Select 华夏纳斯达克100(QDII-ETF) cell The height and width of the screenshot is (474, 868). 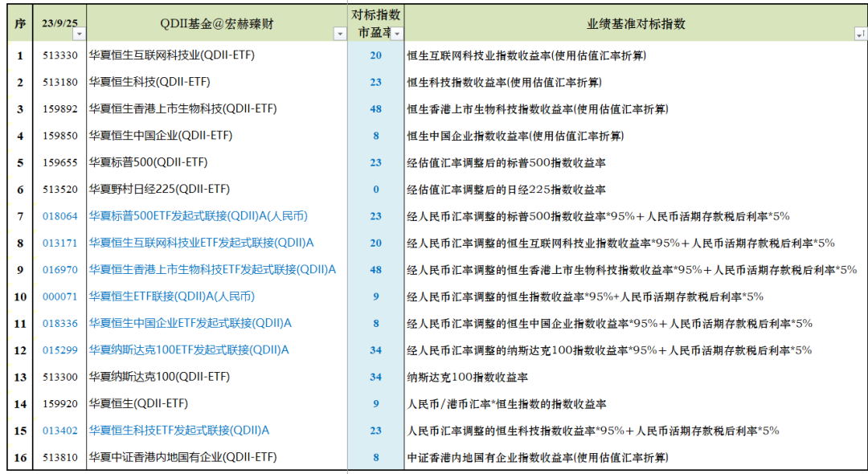(217, 378)
